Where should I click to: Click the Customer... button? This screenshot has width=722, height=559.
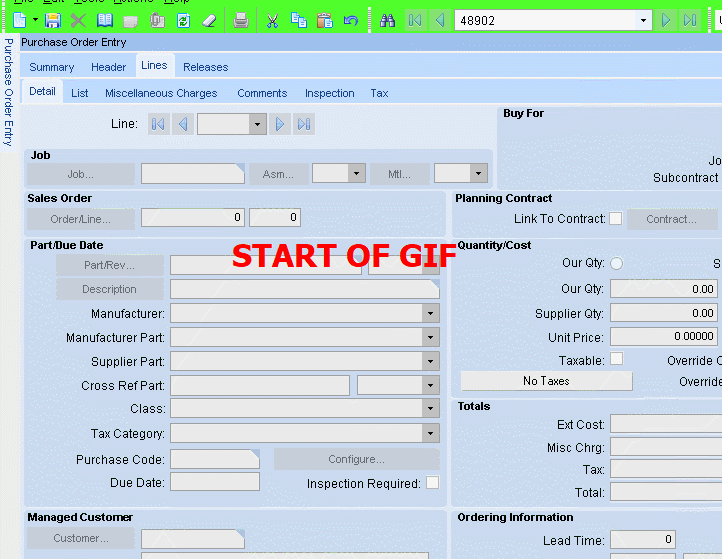(x=81, y=538)
